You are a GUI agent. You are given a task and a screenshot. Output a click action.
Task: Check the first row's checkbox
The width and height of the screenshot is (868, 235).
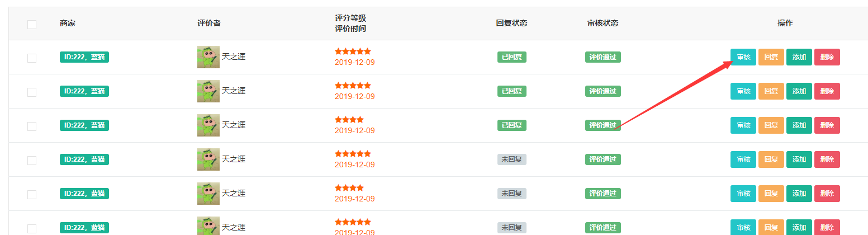[x=32, y=58]
